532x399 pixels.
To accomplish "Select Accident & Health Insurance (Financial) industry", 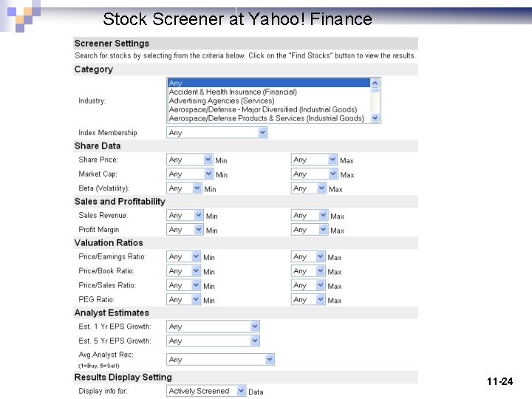I will [233, 92].
